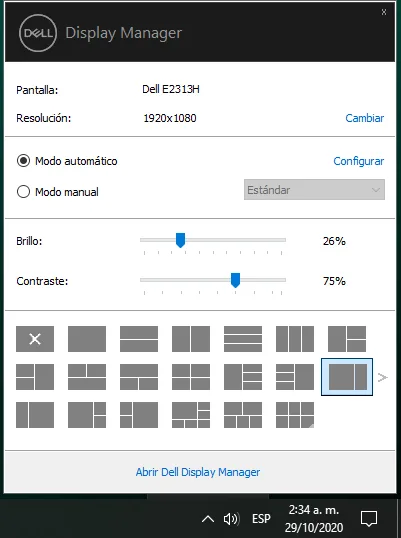This screenshot has width=401, height=538.
Task: Click Cambiar to change resolution
Action: coord(364,118)
